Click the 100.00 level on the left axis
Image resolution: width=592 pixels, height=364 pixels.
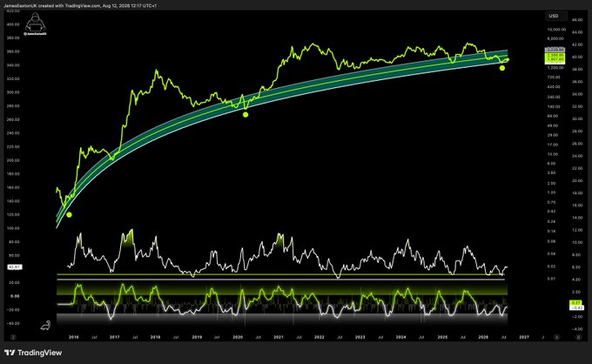click(x=13, y=228)
